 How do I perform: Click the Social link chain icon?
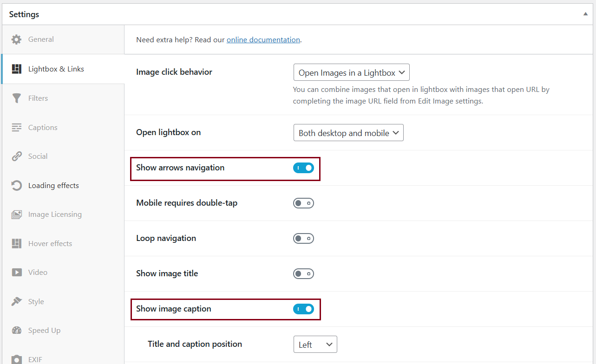tap(17, 156)
